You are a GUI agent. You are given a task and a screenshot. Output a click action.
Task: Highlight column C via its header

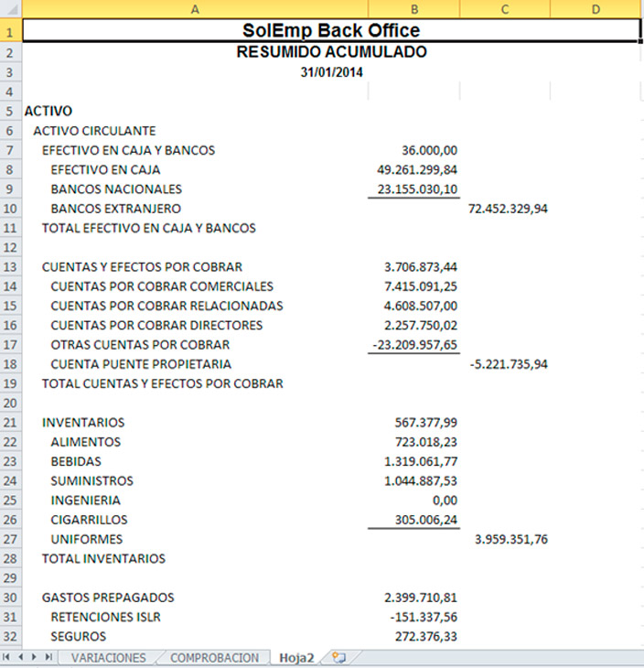click(x=505, y=9)
